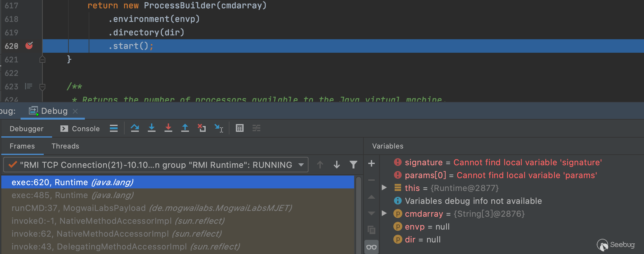Image resolution: width=644 pixels, height=254 pixels.
Task: Click the Step Over debugger icon
Action: click(x=135, y=128)
